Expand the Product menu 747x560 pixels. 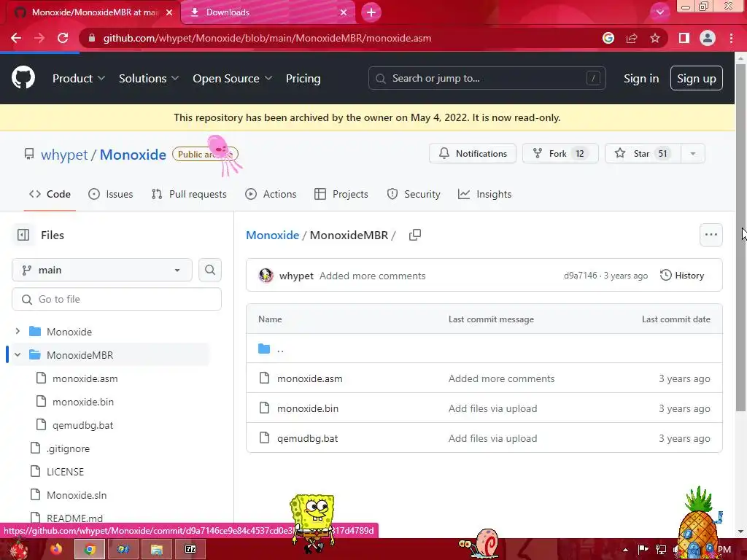(79, 79)
